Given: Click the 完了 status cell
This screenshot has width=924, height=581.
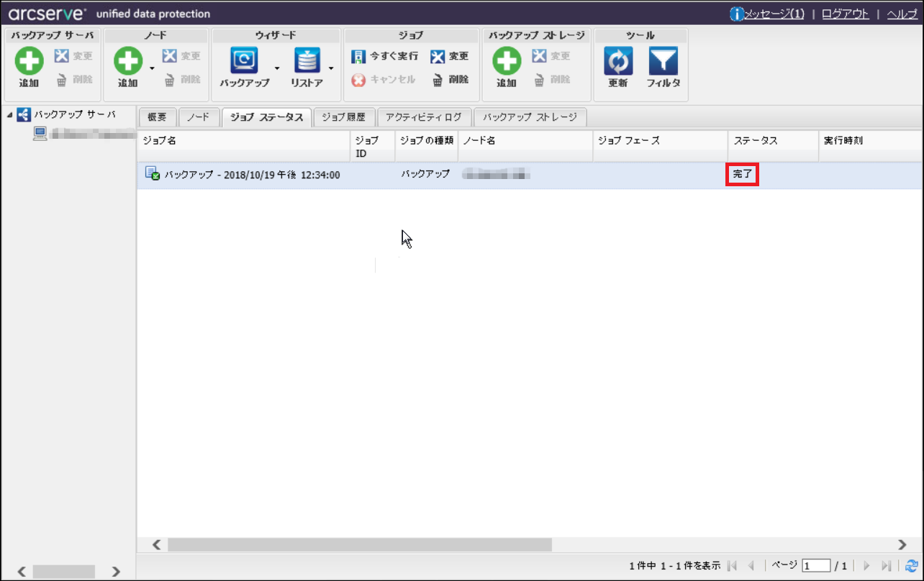Looking at the screenshot, I should coord(742,174).
